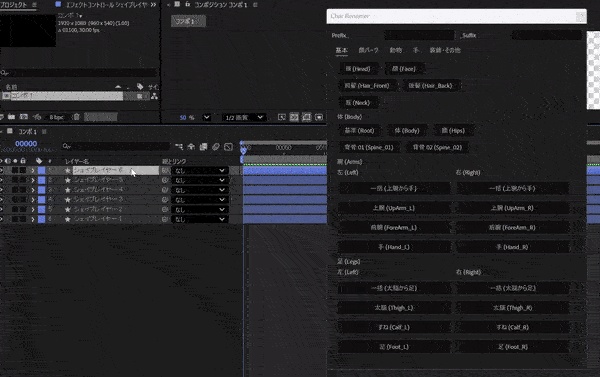600x377 pixels.
Task: Create a new folder in Project panel
Action: pos(11,117)
